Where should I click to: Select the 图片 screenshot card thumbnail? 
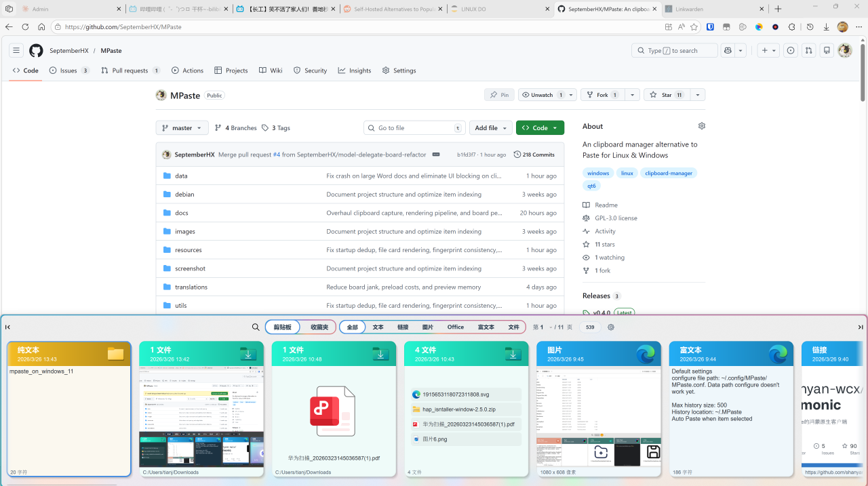pos(599,416)
